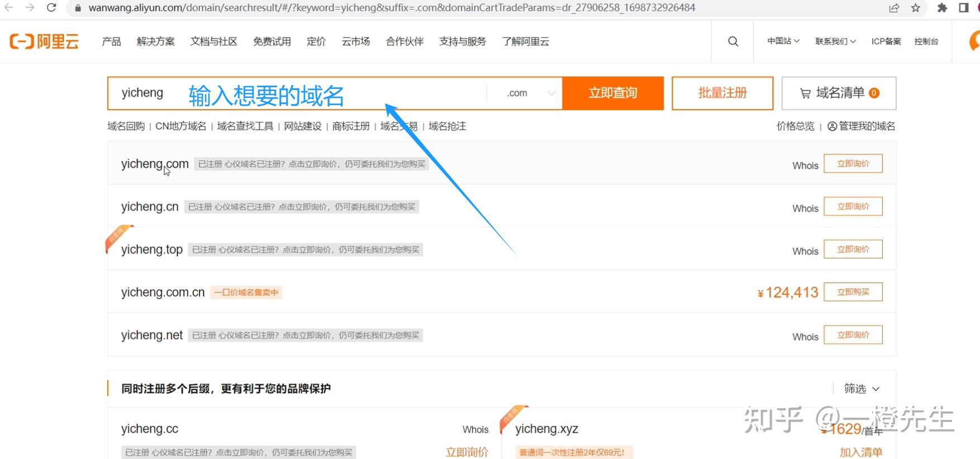Toggle the browser side panel icon
Image resolution: width=980 pixels, height=459 pixels.
[964, 8]
